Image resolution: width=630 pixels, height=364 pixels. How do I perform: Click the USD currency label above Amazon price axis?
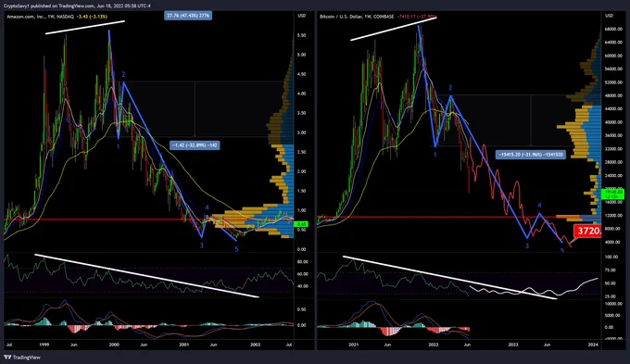click(x=301, y=16)
